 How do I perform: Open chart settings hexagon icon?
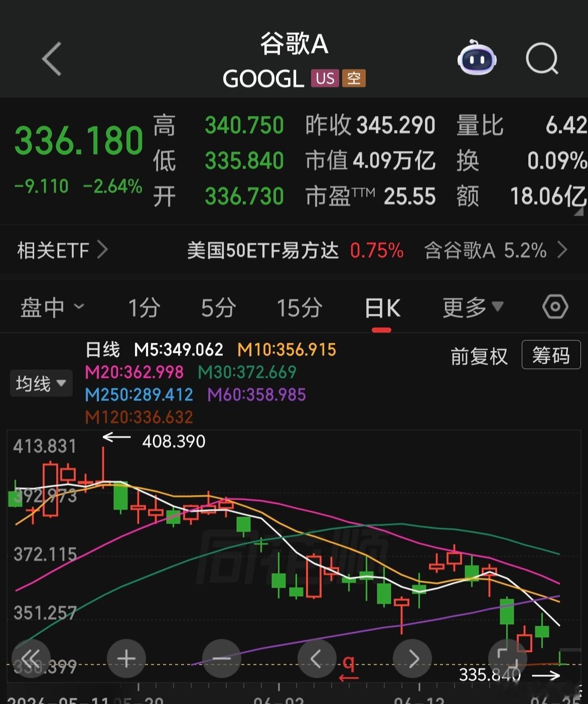click(555, 306)
